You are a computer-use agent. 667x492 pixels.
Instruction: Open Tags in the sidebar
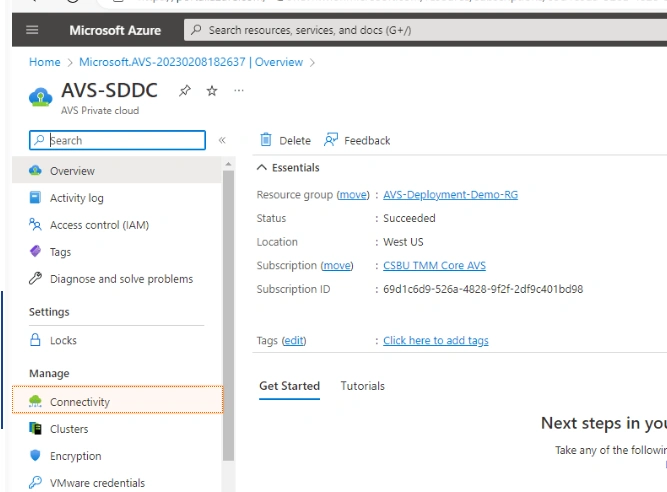tap(117, 251)
